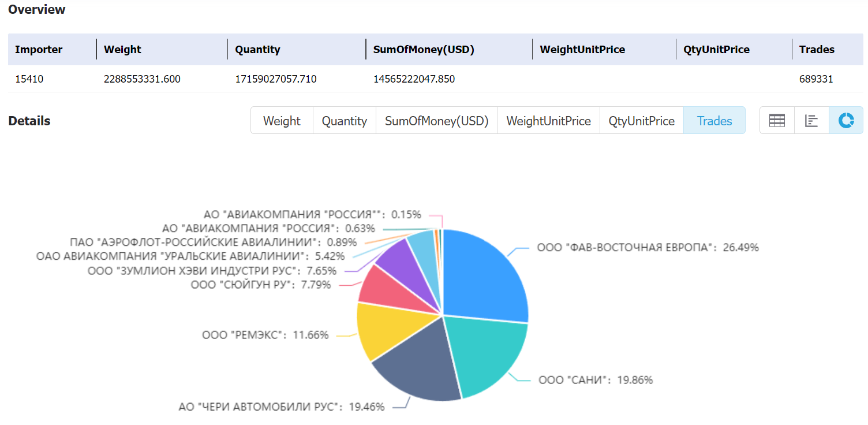868x425 pixels.
Task: Click label ООО "СЮЙГУН РУ": 7.79%
Action: pyautogui.click(x=261, y=285)
